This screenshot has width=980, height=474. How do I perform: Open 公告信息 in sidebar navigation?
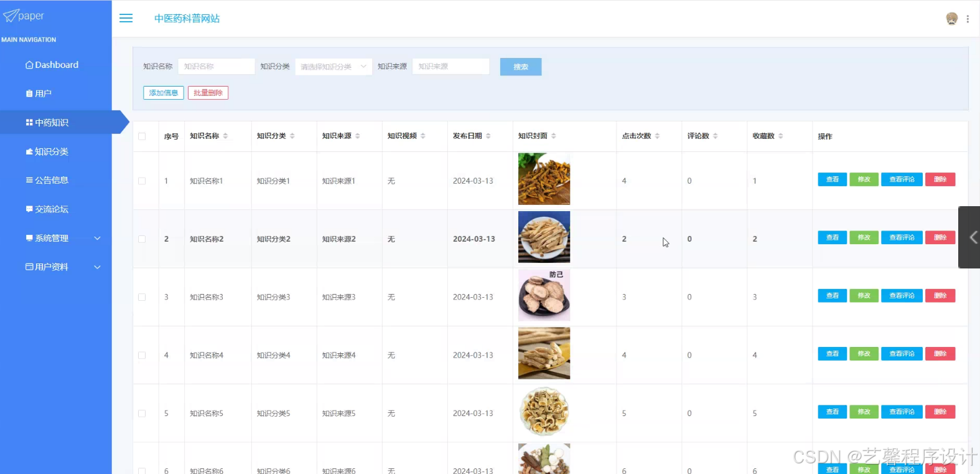[47, 180]
